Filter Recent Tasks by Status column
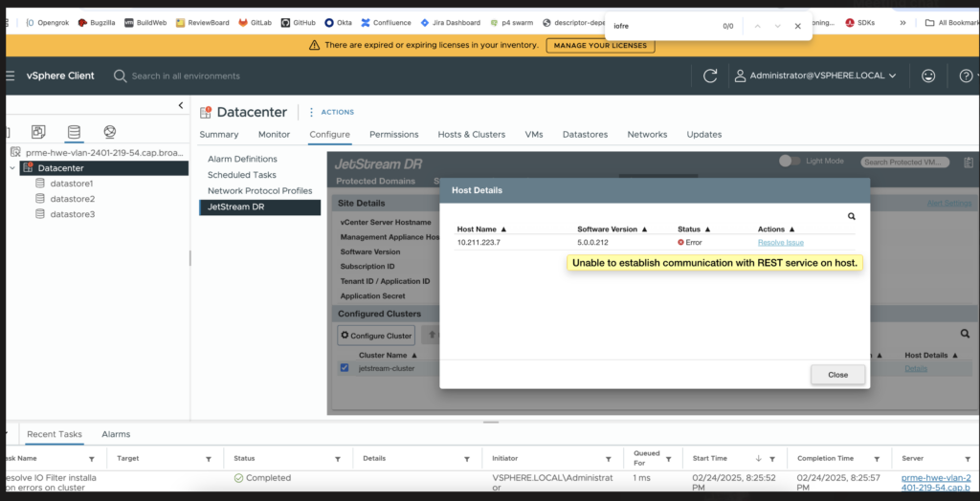The width and height of the screenshot is (980, 501). [x=338, y=459]
